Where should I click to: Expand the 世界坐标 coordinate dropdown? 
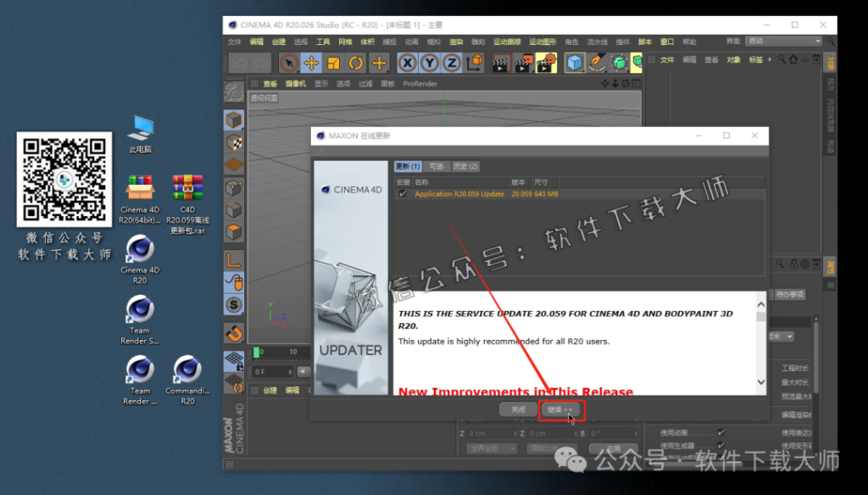pyautogui.click(x=490, y=448)
